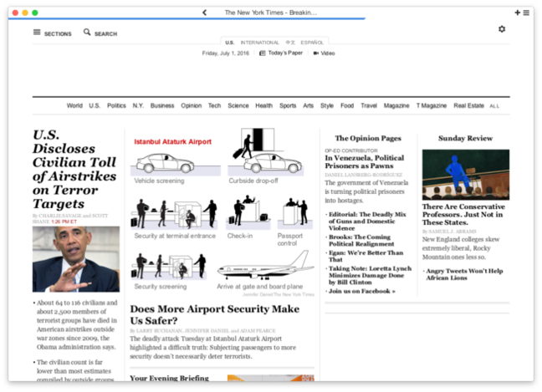
Task: Open the Obama photo thumbnail
Action: pos(76,259)
